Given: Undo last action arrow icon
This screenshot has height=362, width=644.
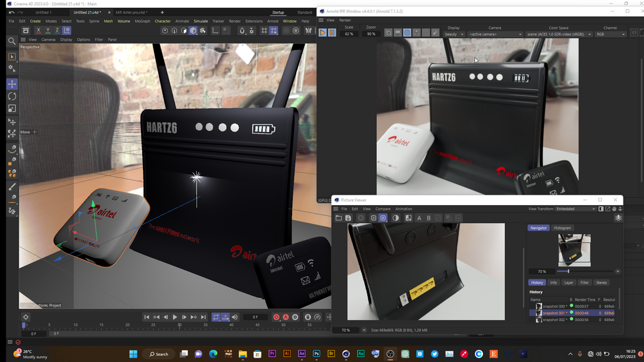Looking at the screenshot, I should (12, 12).
